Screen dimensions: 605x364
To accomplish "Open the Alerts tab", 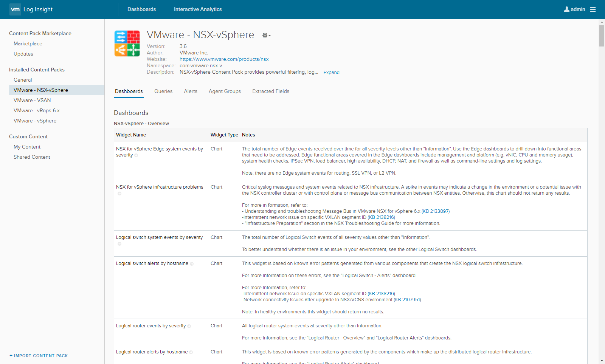I will tap(191, 91).
